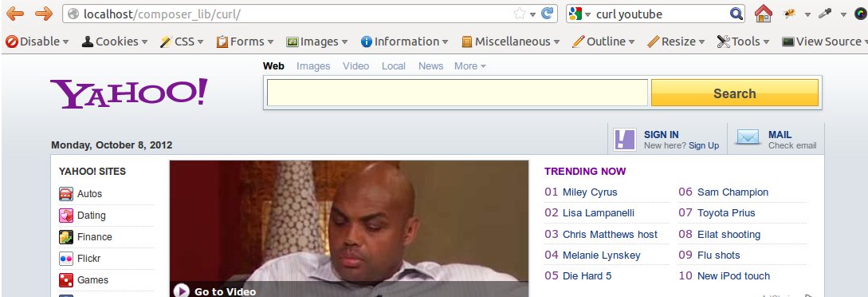The image size is (868, 297).
Task: Open Google search engine selector icon
Action: click(575, 14)
